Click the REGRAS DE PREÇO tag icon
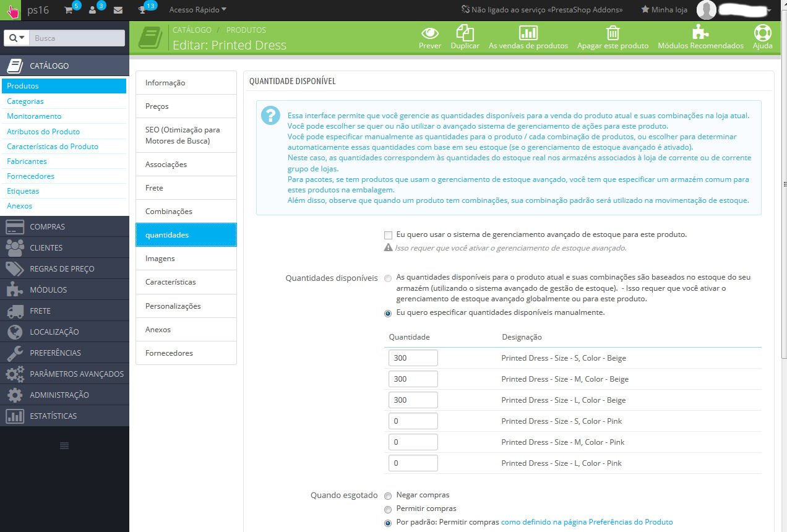Image resolution: width=787 pixels, height=532 pixels. pyautogui.click(x=15, y=269)
